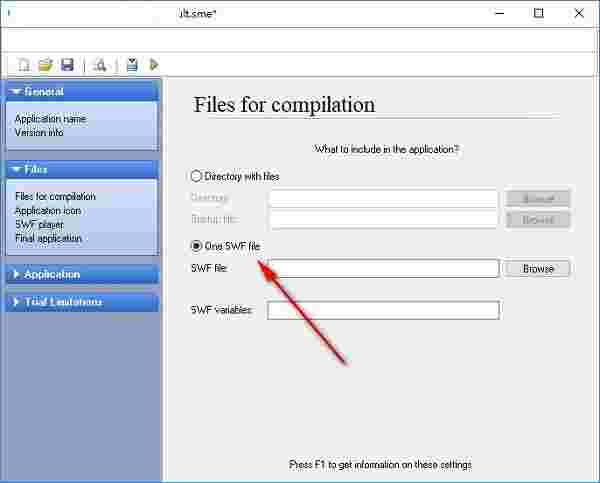Screen dimensions: 600x483
Task: Click the SWF variables text box
Action: [x=383, y=310]
